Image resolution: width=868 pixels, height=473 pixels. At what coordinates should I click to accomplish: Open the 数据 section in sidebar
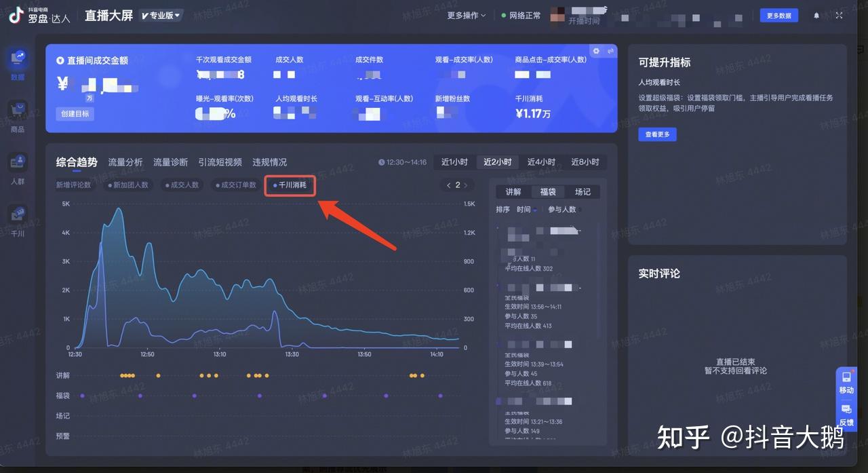[18, 64]
